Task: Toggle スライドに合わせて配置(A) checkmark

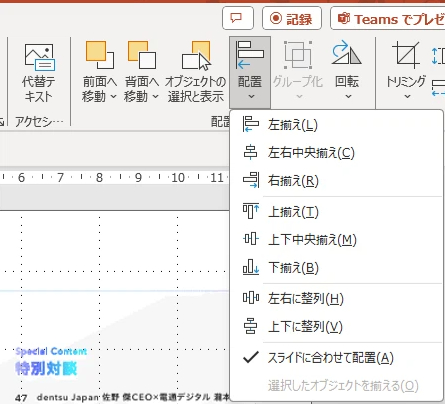Action: click(x=251, y=358)
